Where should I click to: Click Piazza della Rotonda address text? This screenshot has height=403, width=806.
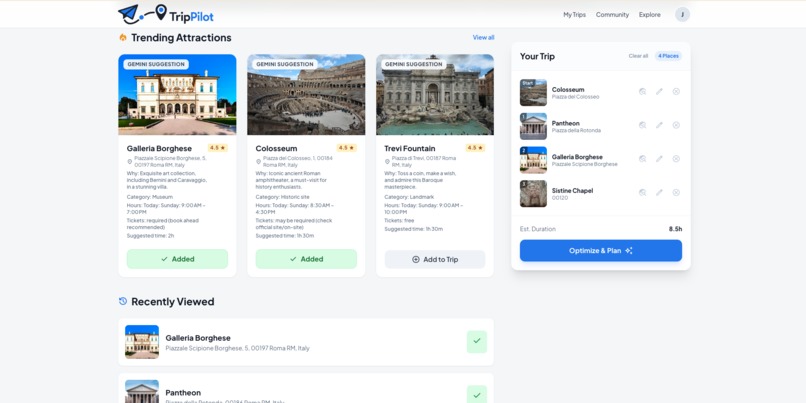pyautogui.click(x=576, y=131)
